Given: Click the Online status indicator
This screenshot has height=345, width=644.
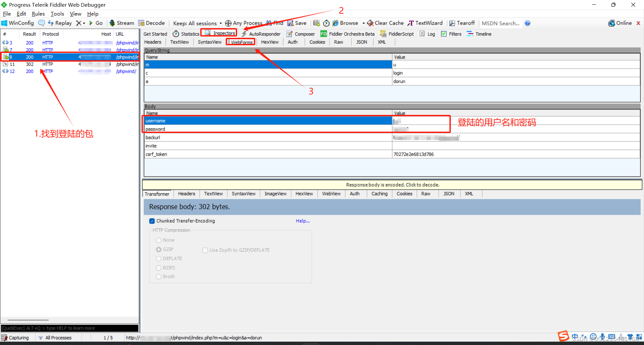Looking at the screenshot, I should [620, 23].
